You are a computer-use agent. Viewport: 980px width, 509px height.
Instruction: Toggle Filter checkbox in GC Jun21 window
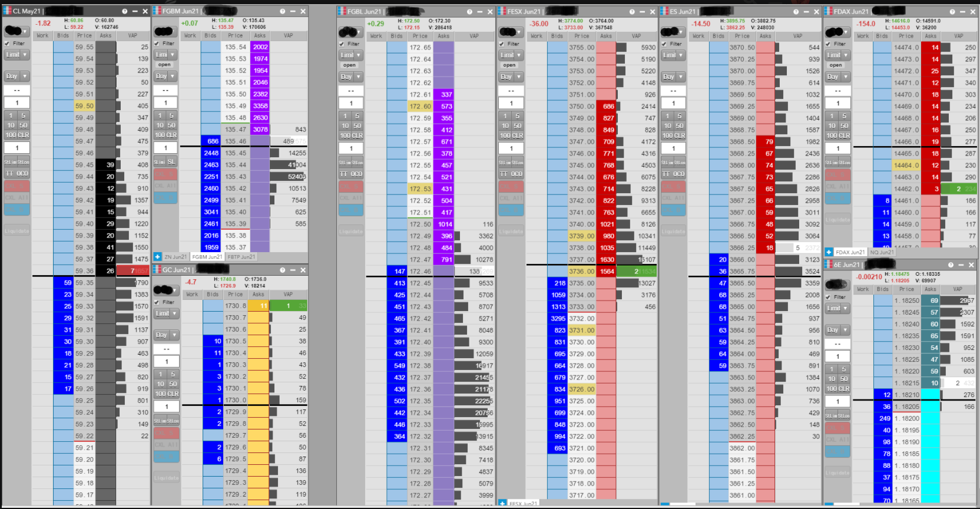[x=157, y=302]
